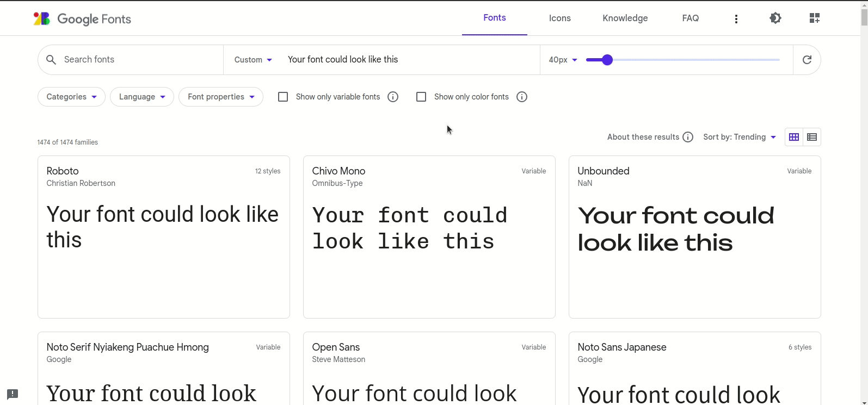
Task: Click the 'Variable' label on Unbounded card
Action: click(799, 171)
